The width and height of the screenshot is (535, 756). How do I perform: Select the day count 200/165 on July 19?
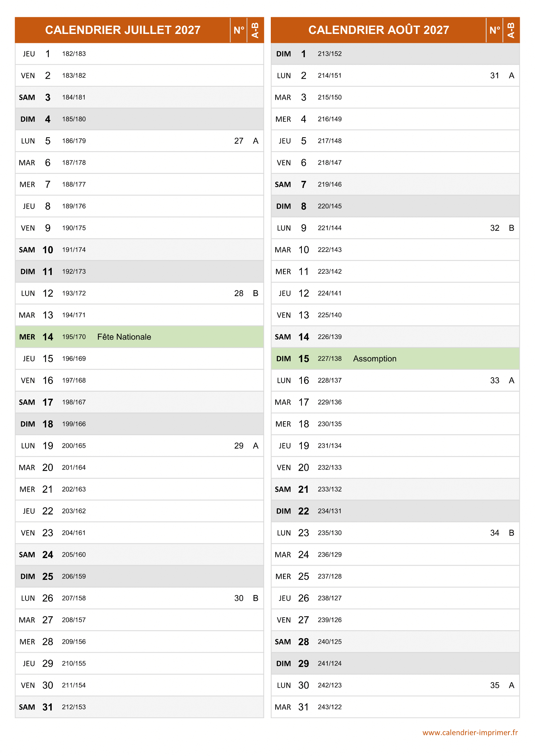pyautogui.click(x=74, y=446)
